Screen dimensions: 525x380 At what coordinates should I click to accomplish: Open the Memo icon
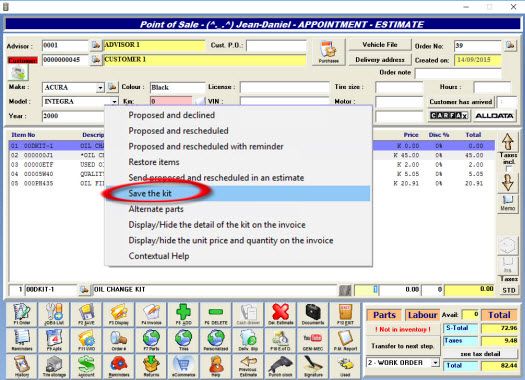click(x=508, y=203)
